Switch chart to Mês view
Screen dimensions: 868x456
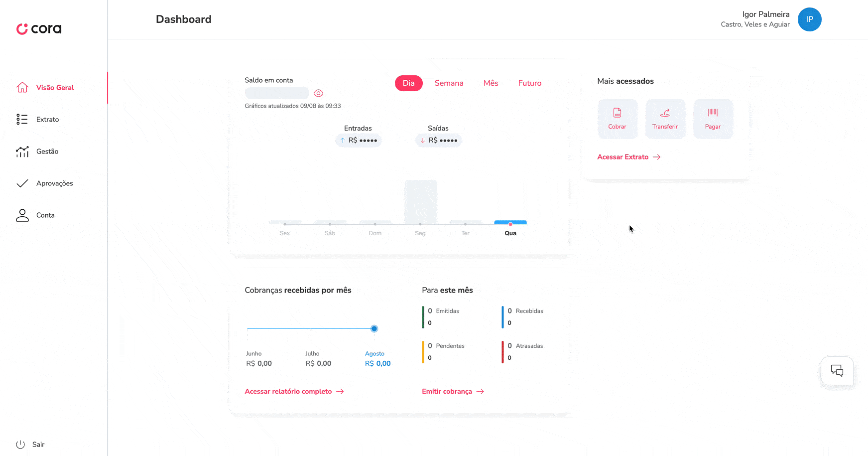[491, 83]
